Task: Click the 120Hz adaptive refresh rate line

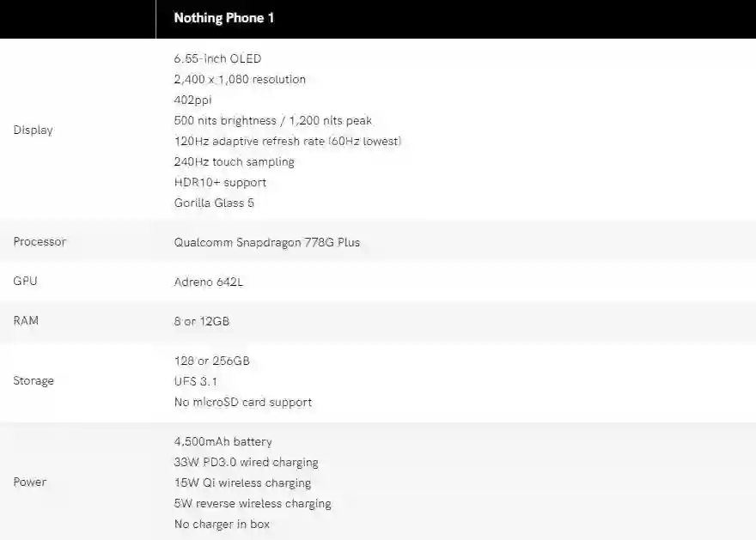Action: coord(288,142)
